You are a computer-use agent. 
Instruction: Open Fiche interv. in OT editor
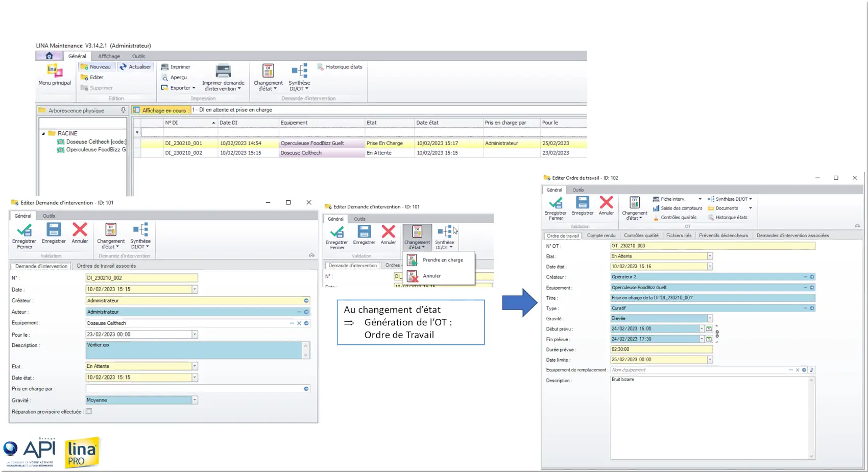point(672,199)
